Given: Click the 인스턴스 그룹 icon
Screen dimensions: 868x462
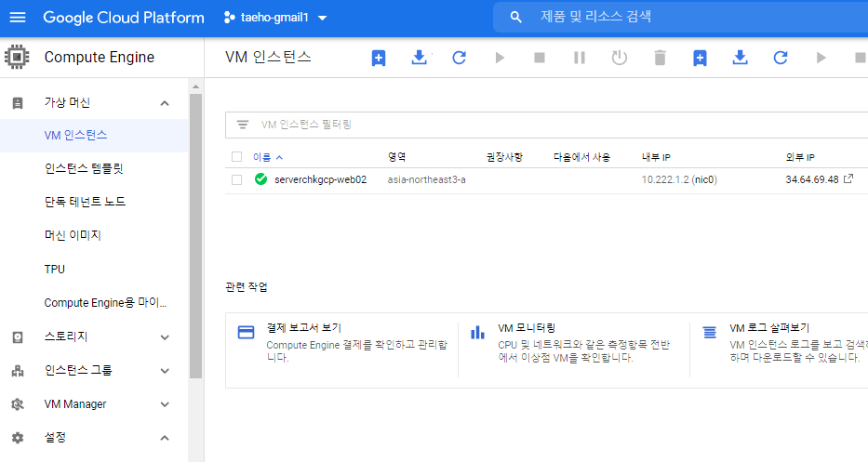Looking at the screenshot, I should [x=18, y=371].
